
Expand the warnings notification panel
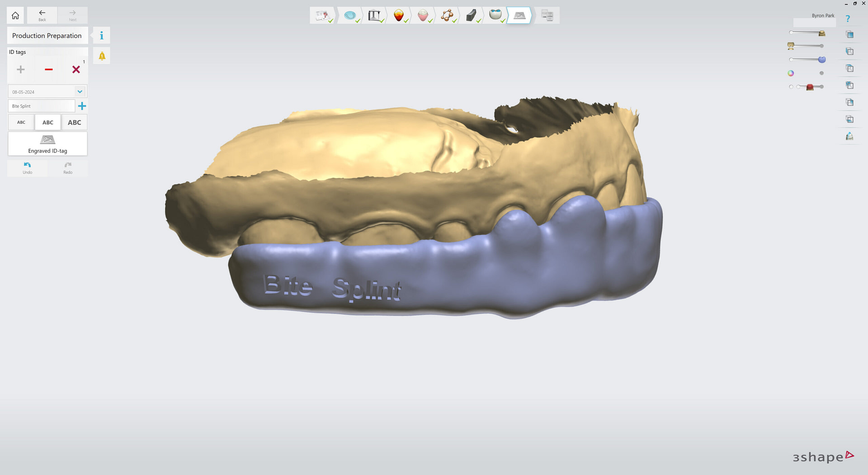coord(101,55)
